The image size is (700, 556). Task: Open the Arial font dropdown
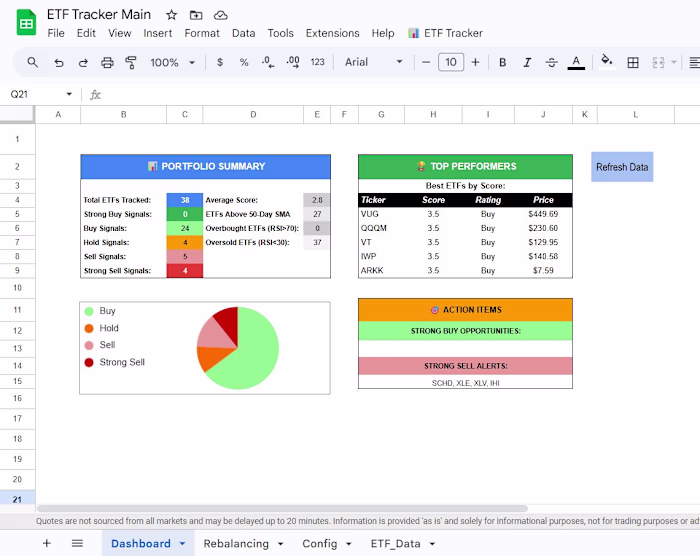373,62
